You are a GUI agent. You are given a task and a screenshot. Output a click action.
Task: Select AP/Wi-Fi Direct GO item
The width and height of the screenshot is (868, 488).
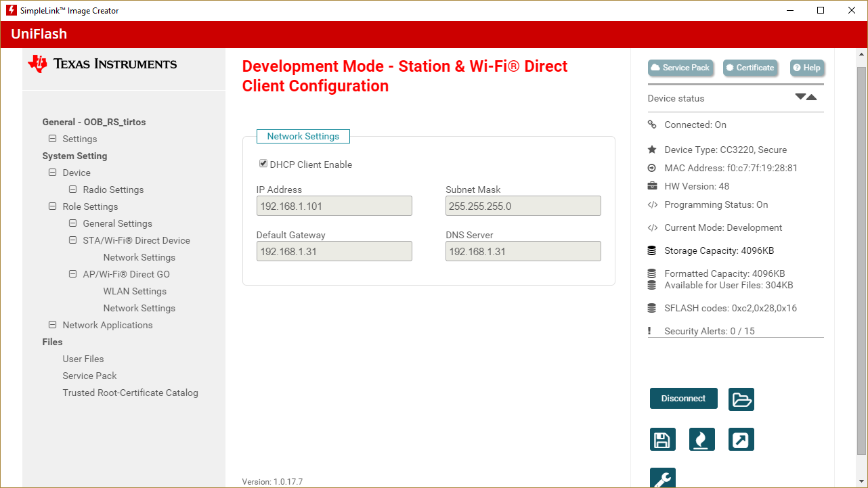(x=126, y=274)
